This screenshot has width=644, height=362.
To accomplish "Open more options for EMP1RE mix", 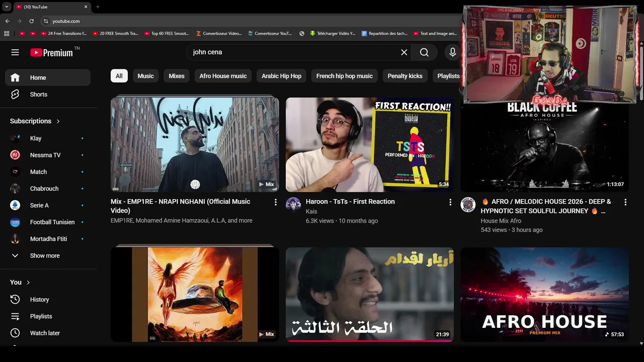I will 275,202.
